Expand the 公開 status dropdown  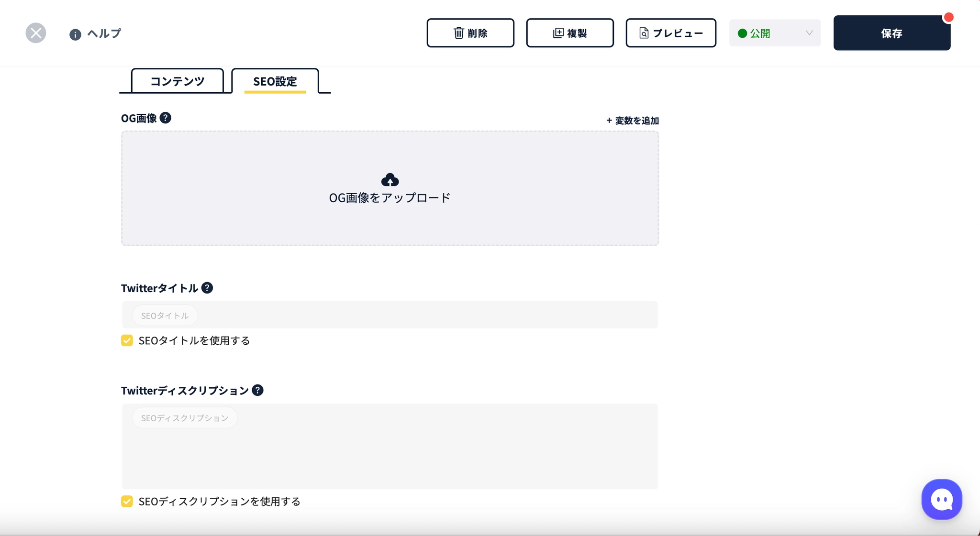click(x=775, y=33)
